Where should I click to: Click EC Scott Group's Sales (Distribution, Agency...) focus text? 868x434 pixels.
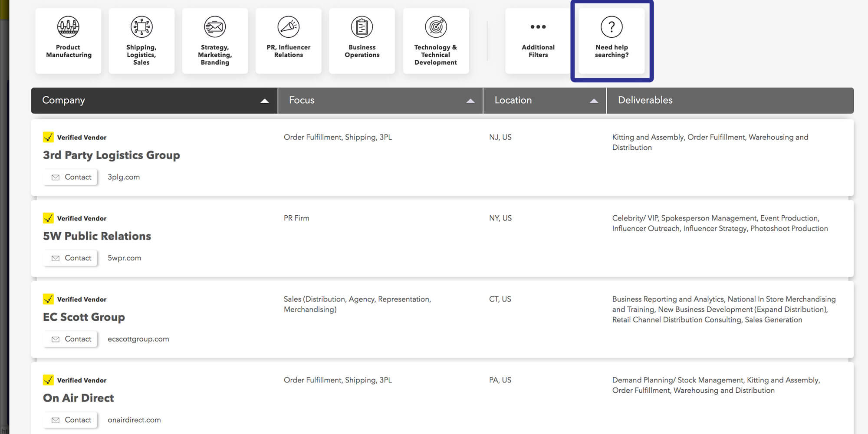357,304
